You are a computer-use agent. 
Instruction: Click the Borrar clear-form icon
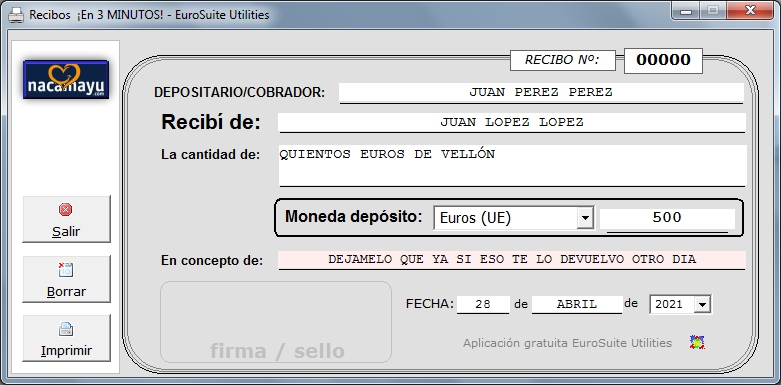pos(65,269)
